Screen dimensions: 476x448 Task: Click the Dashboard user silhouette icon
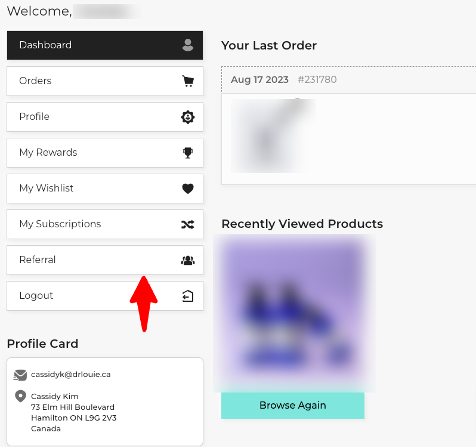188,45
